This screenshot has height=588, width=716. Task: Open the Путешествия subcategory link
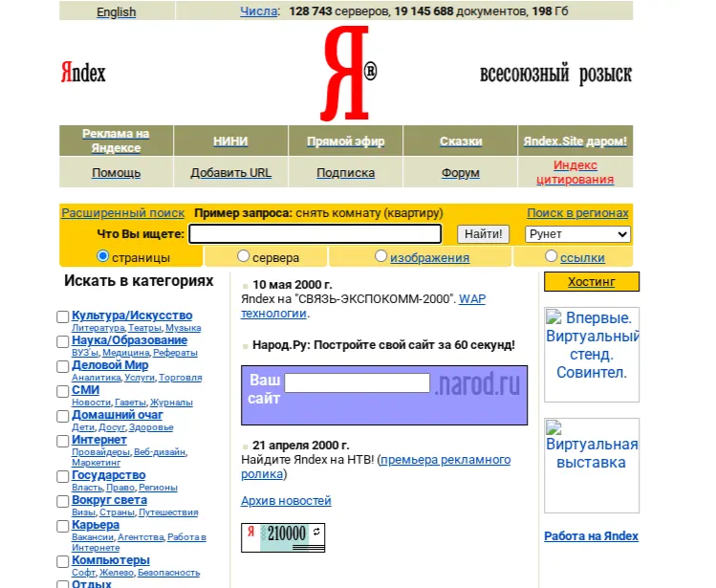pos(168,512)
